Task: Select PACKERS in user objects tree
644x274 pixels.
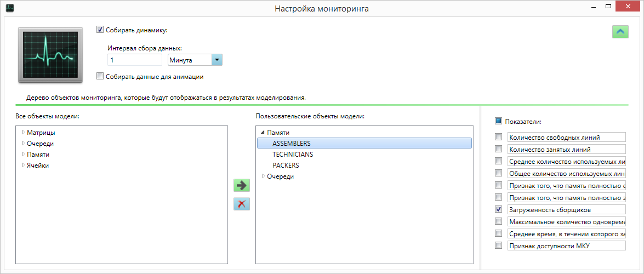Action: (x=286, y=165)
